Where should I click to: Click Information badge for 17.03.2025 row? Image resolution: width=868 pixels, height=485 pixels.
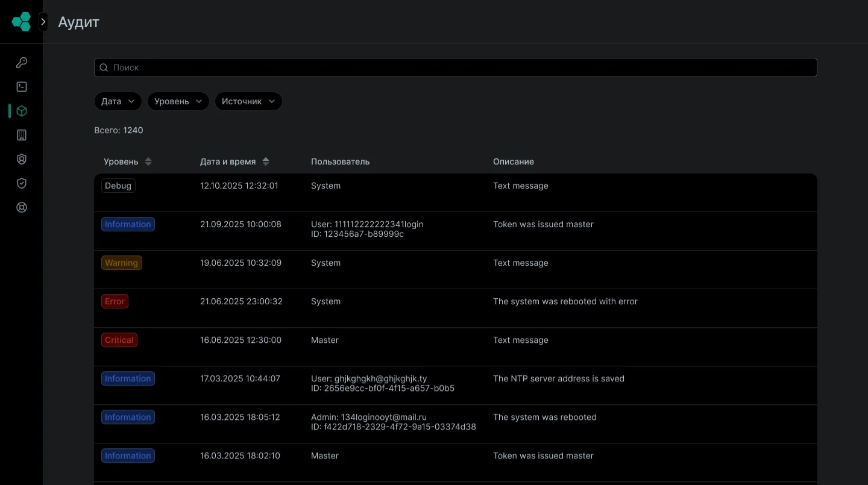(128, 378)
